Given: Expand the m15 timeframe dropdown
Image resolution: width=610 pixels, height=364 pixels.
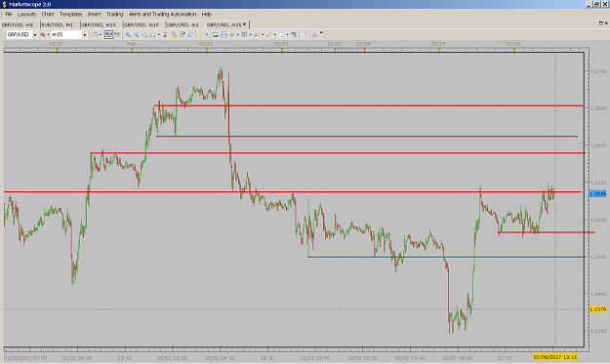Looking at the screenshot, I should pyautogui.click(x=84, y=34).
